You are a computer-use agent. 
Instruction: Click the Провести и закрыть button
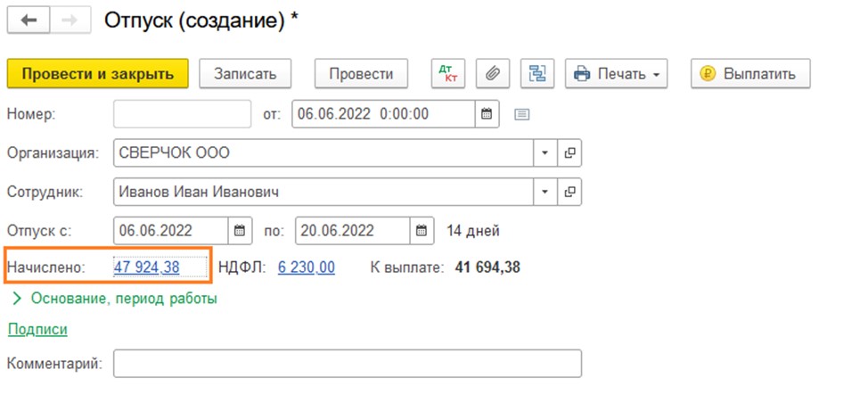click(x=98, y=74)
